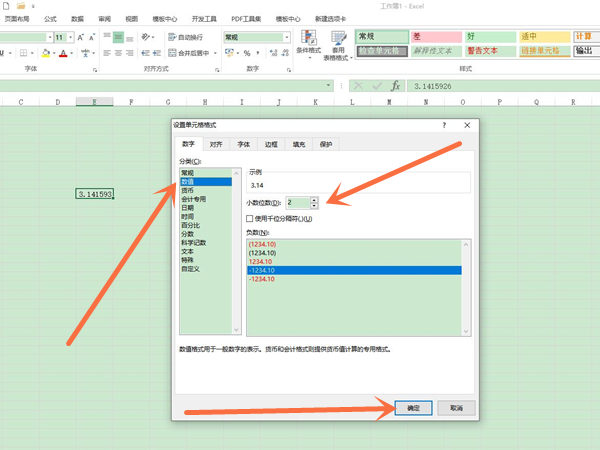Click the insert function fx icon
600x450 pixels.
(396, 86)
